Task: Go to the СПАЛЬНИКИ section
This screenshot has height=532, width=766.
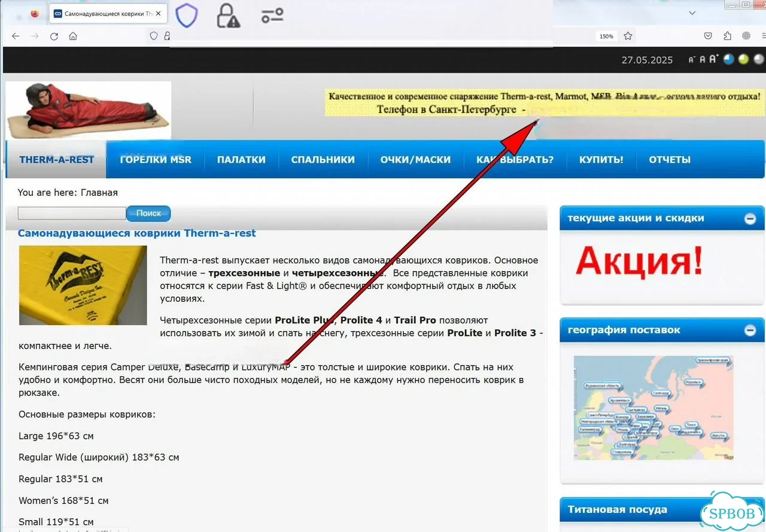Action: click(323, 160)
